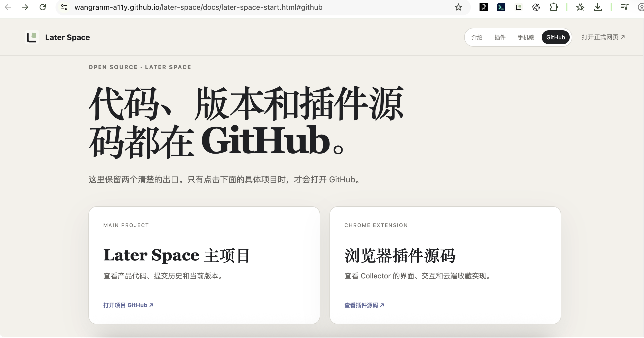Viewport: 644px width, 338px height.
Task: Open the profile avatar icon at the toolbar's far right
Action: pyautogui.click(x=641, y=7)
